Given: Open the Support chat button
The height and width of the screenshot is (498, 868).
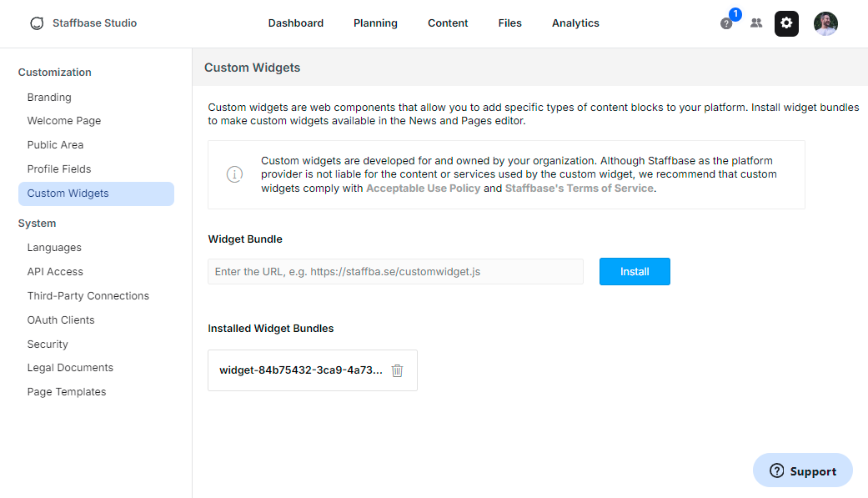Looking at the screenshot, I should [802, 470].
